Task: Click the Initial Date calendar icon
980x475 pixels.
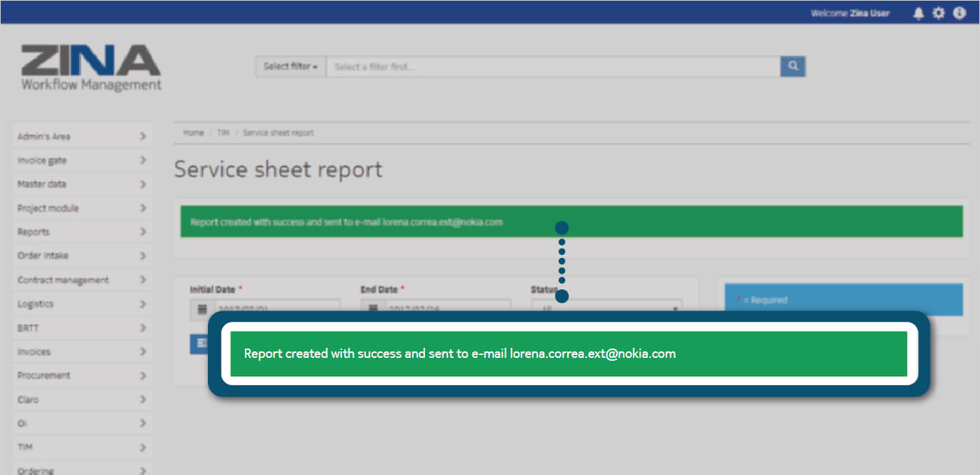Action: (202, 307)
